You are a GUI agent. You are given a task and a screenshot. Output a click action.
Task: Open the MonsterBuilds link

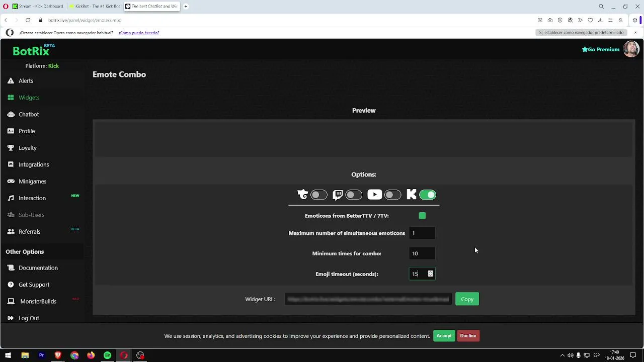point(38,301)
